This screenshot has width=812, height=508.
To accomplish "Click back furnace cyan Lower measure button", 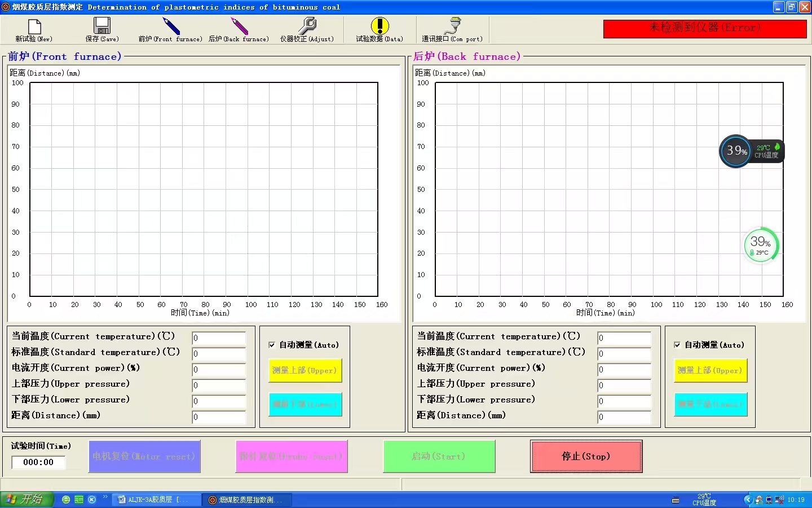I will pyautogui.click(x=710, y=404).
